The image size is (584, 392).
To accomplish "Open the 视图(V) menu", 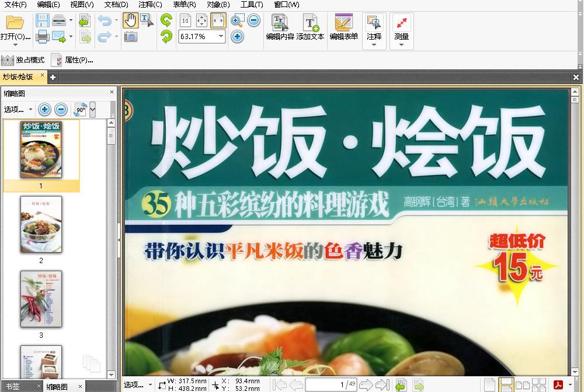I will pos(82,5).
